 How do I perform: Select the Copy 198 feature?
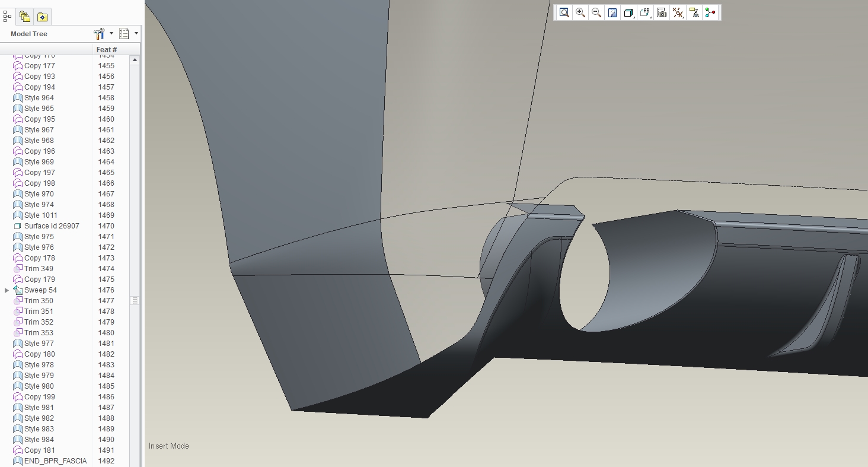(40, 183)
